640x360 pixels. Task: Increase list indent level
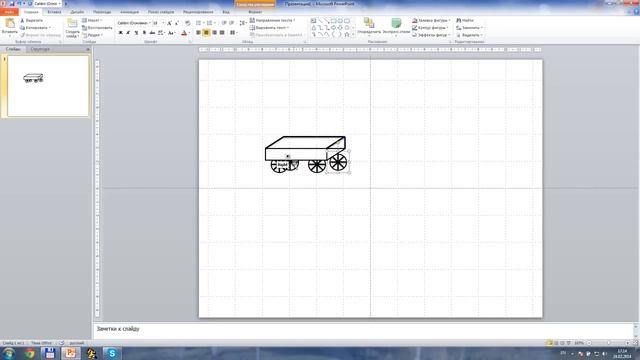(x=231, y=23)
